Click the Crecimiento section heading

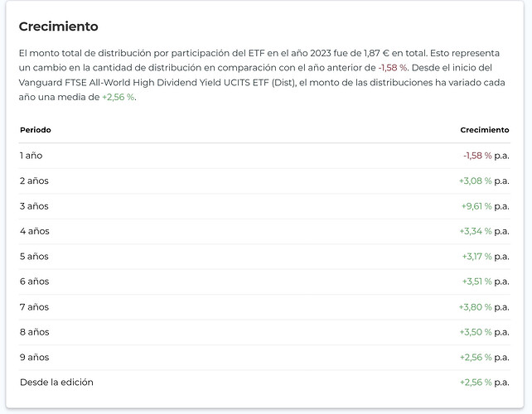click(58, 27)
